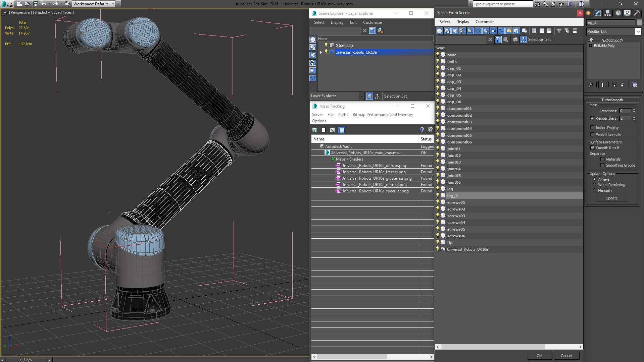Open Workspace: Default dropdown
This screenshot has width=644, height=362.
tap(94, 4)
